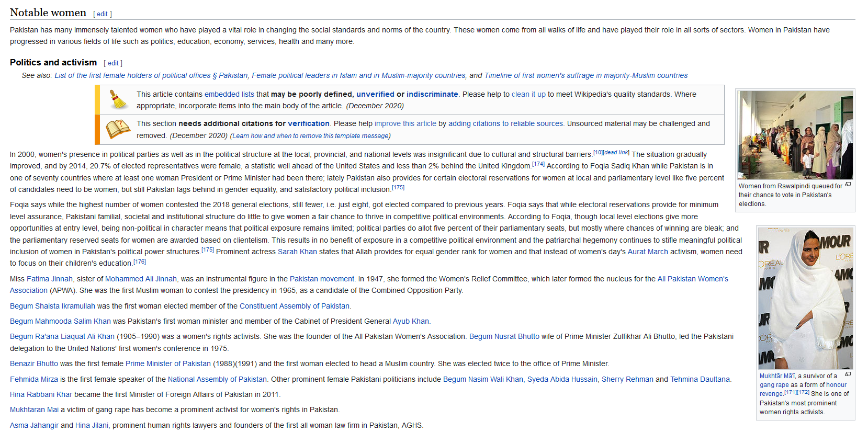Jump to citation reference 174
Screen dimensions: 868x432
coord(538,164)
